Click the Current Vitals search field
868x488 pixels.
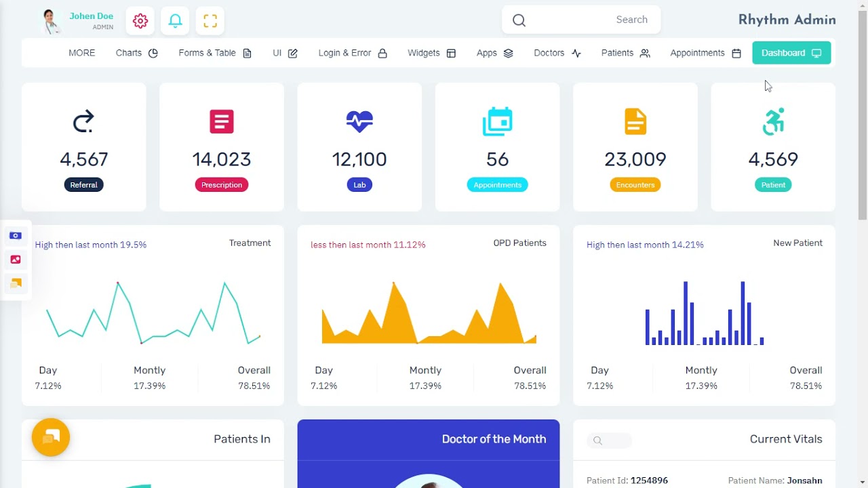click(x=609, y=441)
